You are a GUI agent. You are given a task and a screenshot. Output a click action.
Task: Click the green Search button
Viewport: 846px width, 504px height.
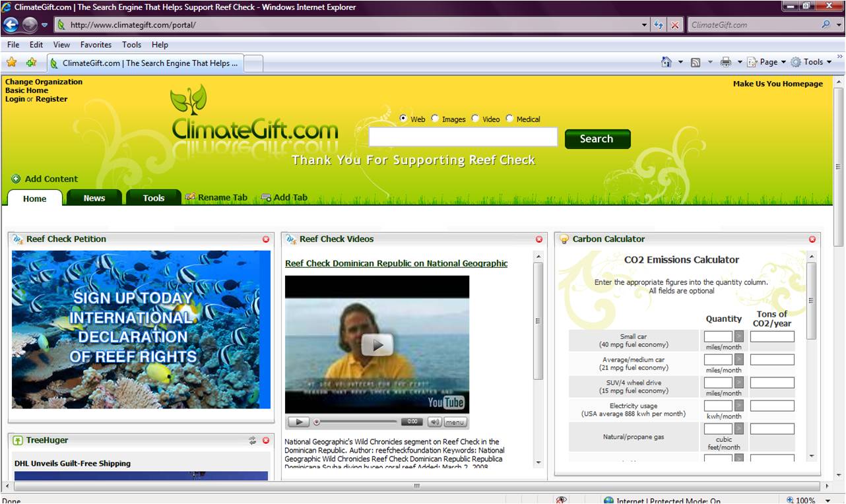(597, 139)
